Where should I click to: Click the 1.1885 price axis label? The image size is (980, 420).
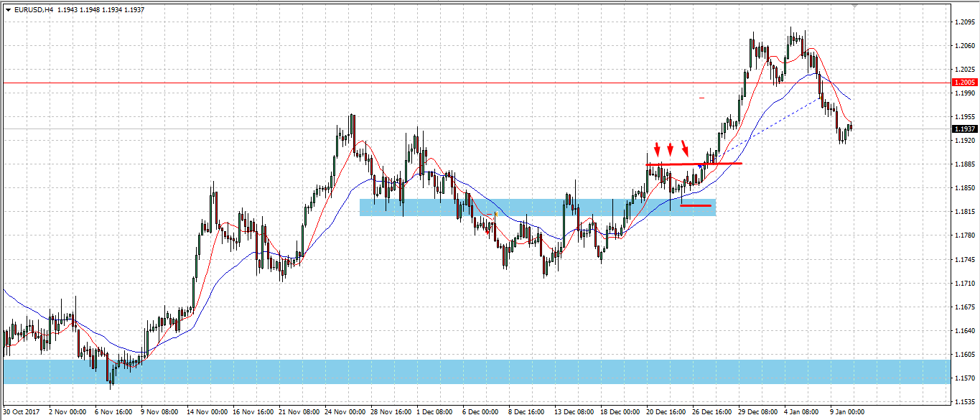pos(963,164)
